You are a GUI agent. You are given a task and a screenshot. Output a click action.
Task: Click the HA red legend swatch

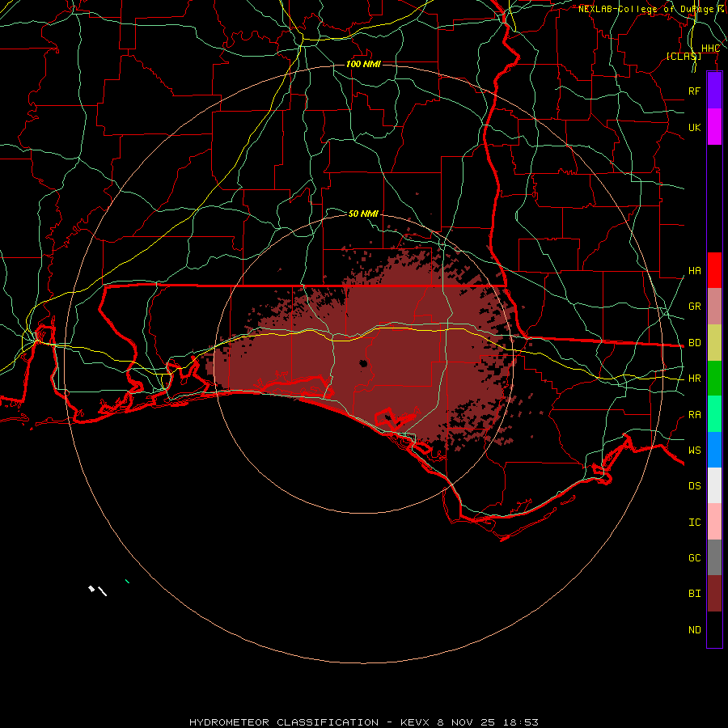point(714,270)
